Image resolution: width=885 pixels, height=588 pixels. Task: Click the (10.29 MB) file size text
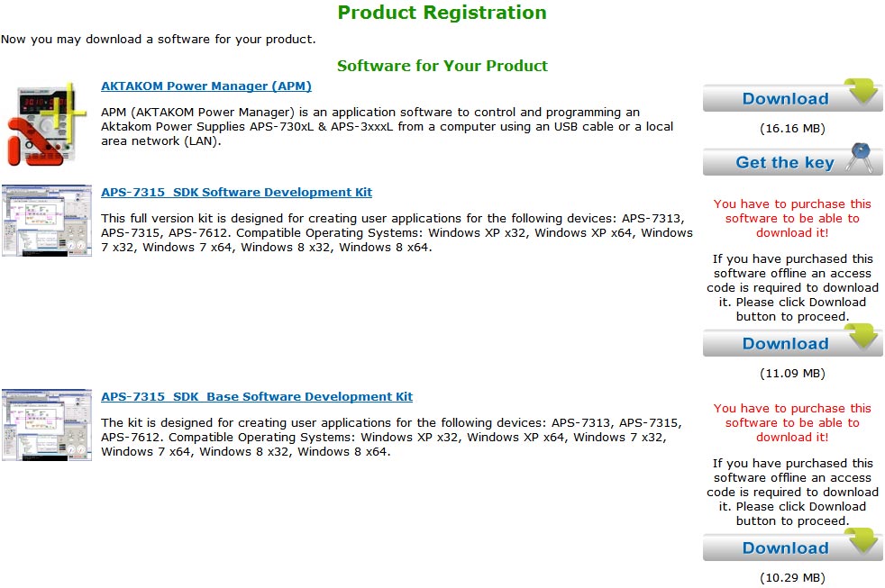click(x=792, y=578)
